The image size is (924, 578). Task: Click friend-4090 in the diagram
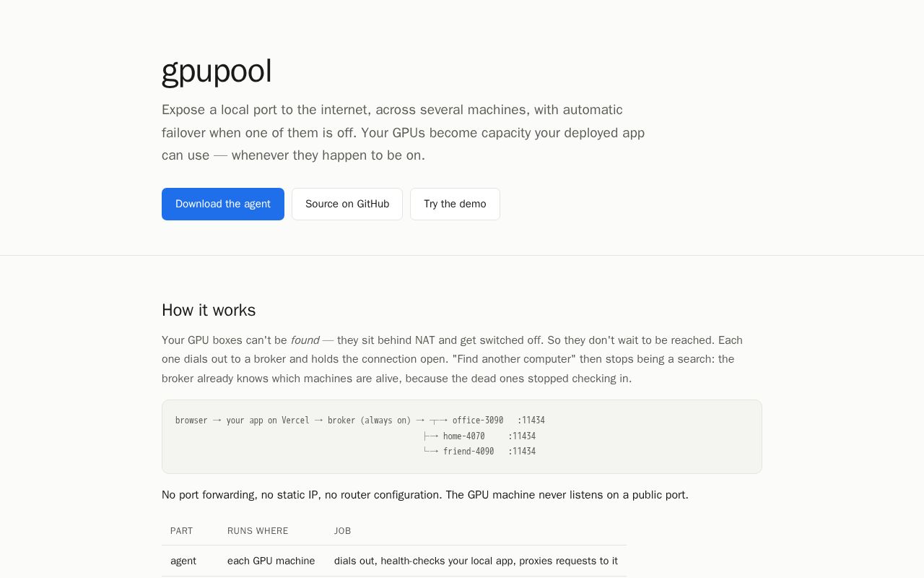coord(468,452)
